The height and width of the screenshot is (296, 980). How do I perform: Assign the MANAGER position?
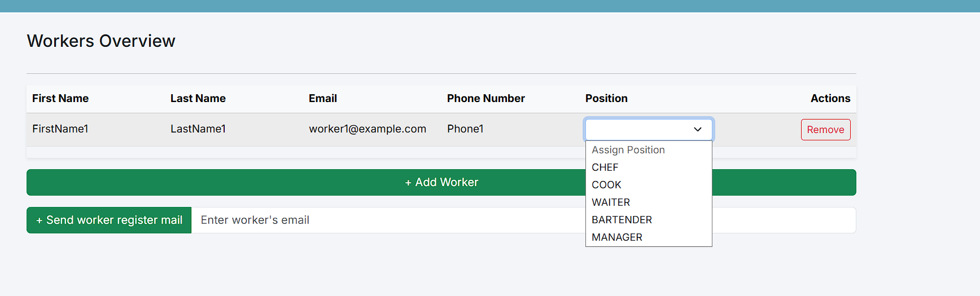[x=617, y=237]
